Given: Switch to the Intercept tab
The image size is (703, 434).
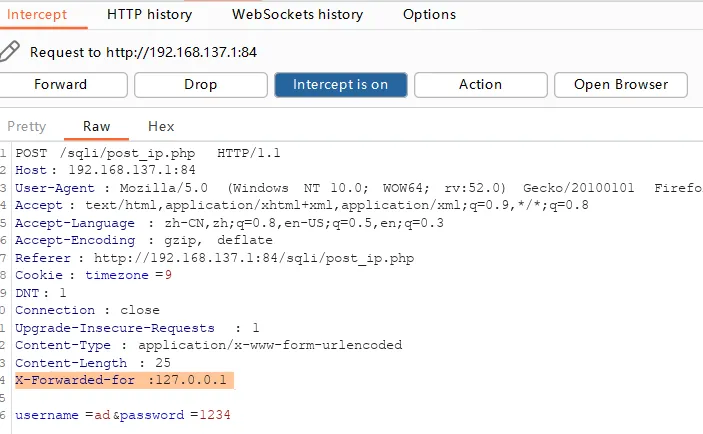Looking at the screenshot, I should pos(38,15).
